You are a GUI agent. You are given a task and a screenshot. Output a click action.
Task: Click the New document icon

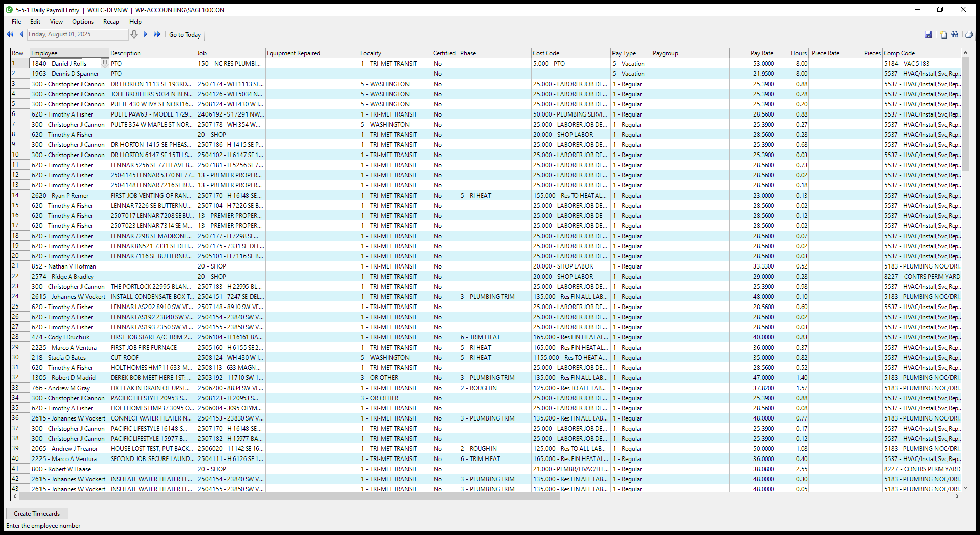click(x=943, y=34)
